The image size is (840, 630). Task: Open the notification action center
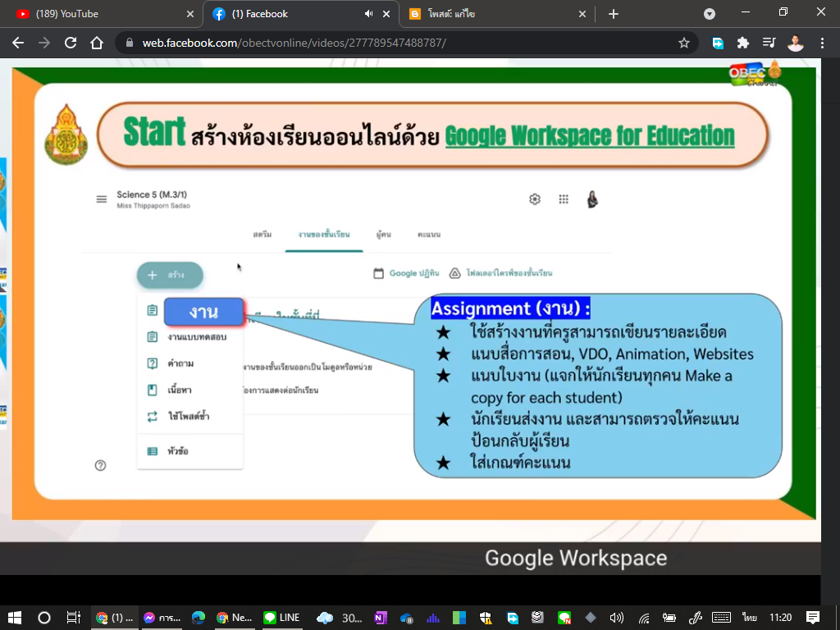[x=813, y=618]
